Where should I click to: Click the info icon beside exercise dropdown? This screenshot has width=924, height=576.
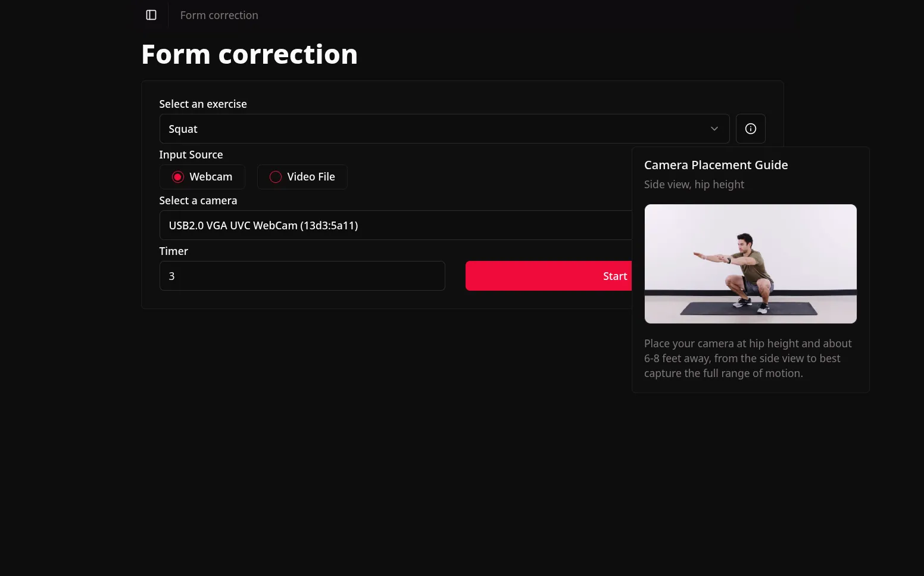(x=750, y=129)
